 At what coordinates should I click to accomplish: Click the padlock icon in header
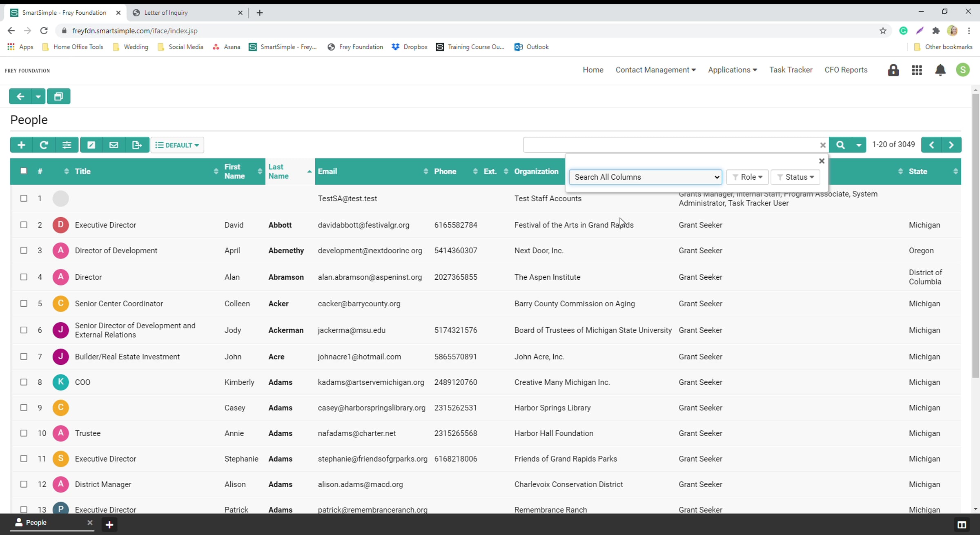click(893, 70)
